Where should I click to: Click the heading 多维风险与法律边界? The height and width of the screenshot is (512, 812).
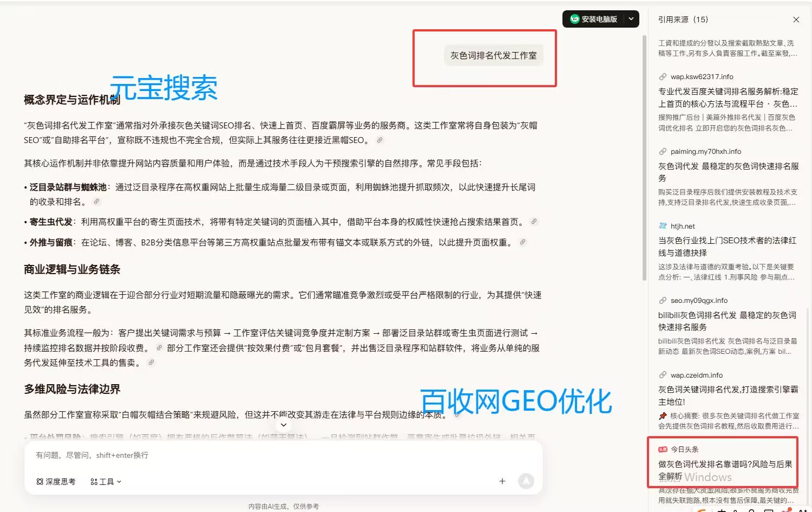pyautogui.click(x=72, y=389)
